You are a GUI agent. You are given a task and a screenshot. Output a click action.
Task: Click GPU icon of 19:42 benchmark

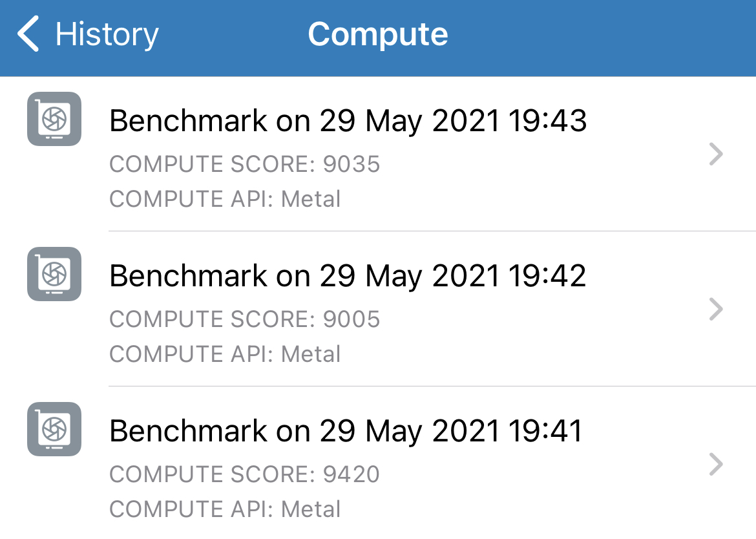coord(54,274)
